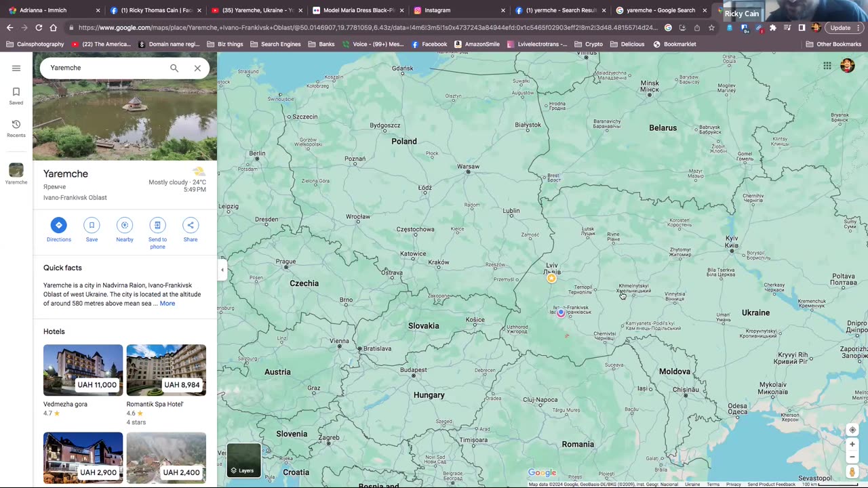Viewport: 868px width, 488px height.
Task: Click Send to phone button
Action: point(157,233)
